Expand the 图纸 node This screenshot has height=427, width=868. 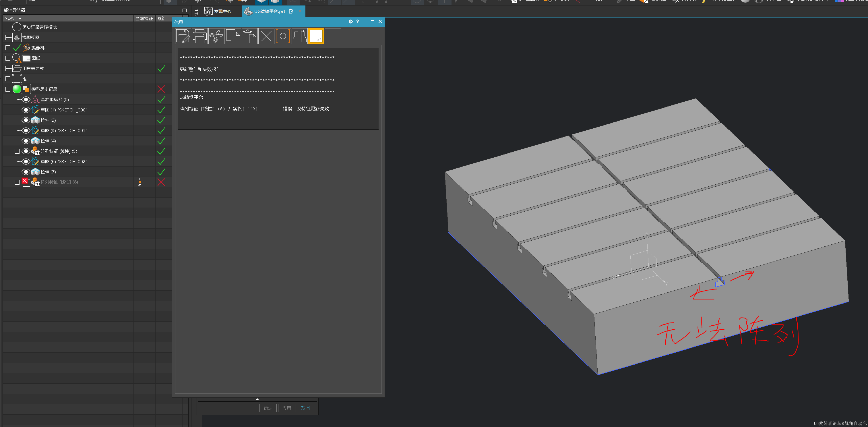(x=8, y=58)
